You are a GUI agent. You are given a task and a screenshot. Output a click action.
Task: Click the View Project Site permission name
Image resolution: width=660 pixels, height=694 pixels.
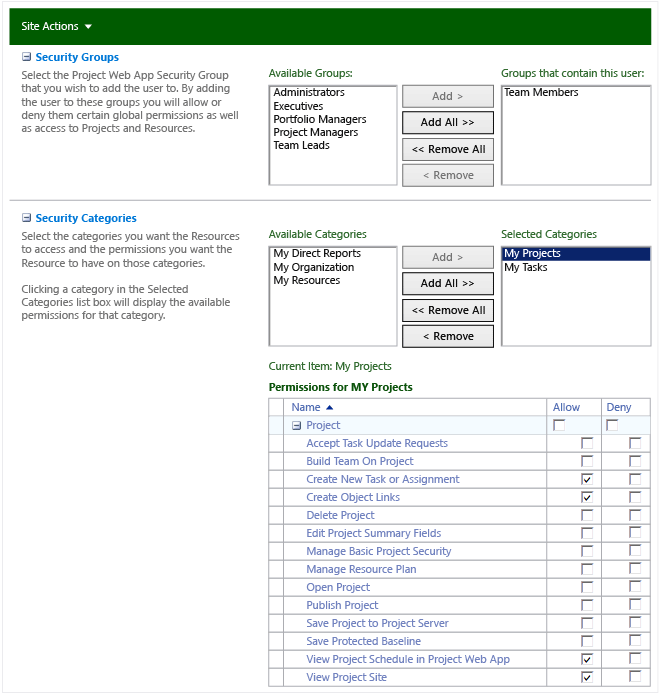346,677
